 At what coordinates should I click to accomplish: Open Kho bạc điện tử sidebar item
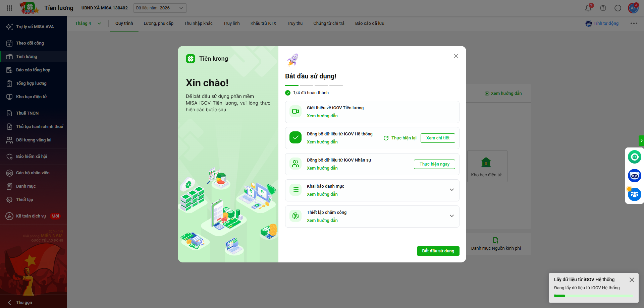click(x=34, y=97)
